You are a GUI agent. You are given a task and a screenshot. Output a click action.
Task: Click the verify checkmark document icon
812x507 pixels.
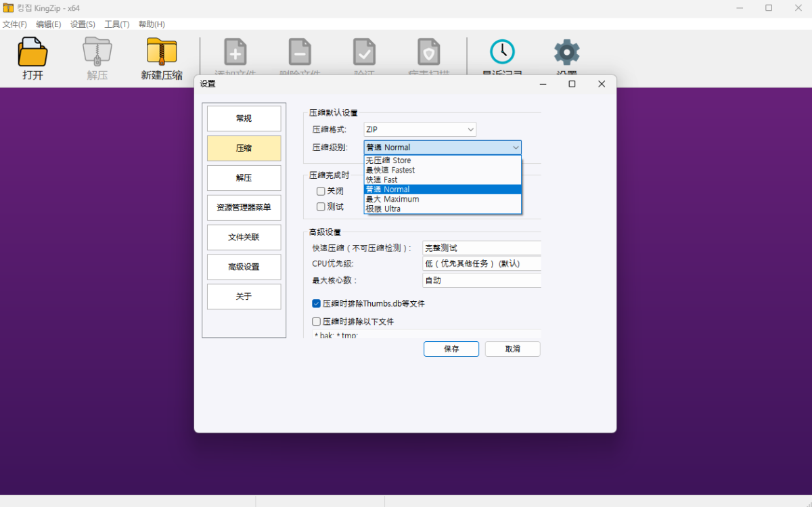(364, 52)
